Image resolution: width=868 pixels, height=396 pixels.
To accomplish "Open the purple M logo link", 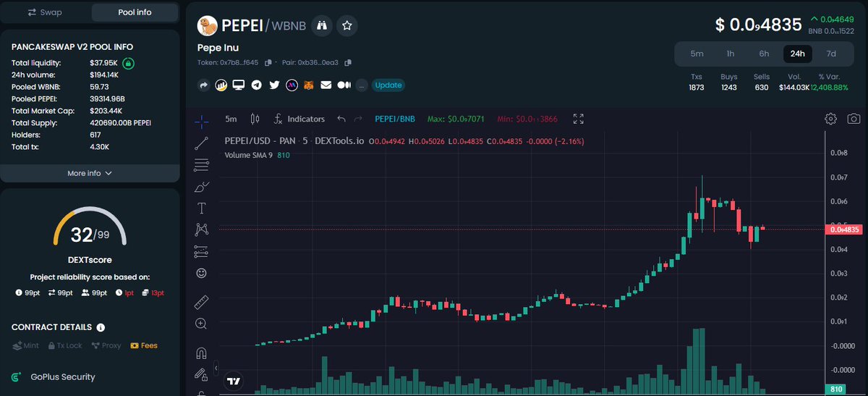I will (x=292, y=85).
